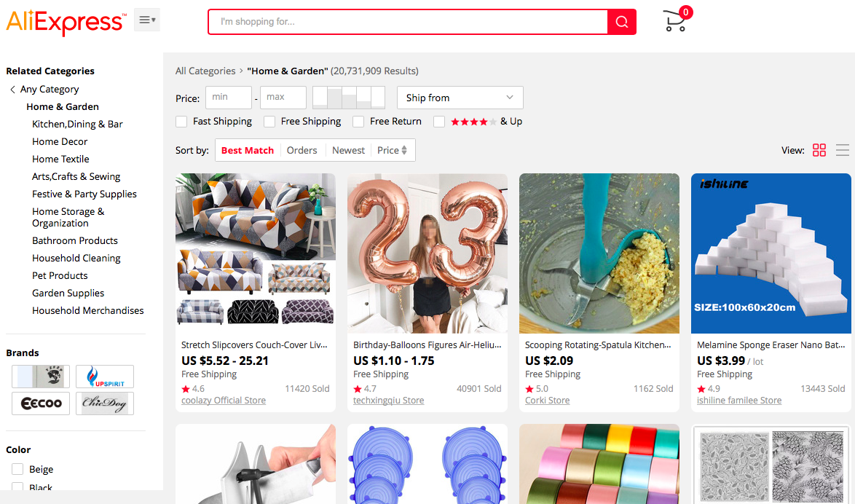Image resolution: width=855 pixels, height=504 pixels.
Task: Open the gray leaf pattern product image
Action: tap(771, 464)
